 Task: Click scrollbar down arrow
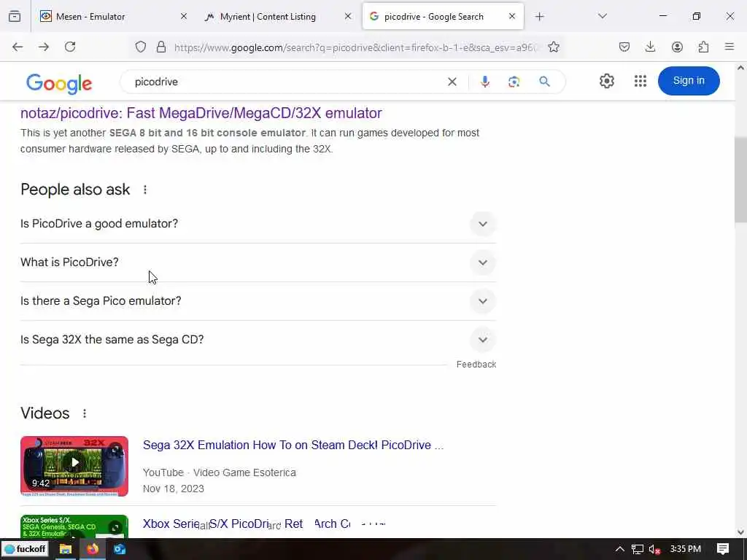tap(741, 532)
